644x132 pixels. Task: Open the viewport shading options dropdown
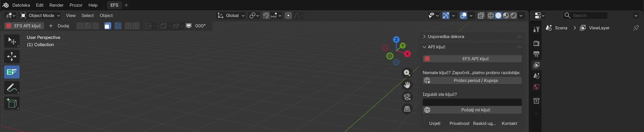[x=521, y=15]
